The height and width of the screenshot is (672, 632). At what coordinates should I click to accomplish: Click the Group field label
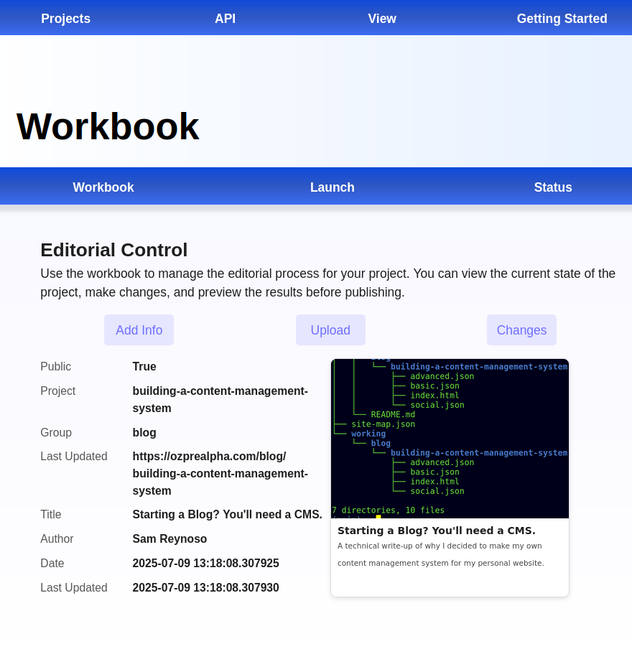coord(56,432)
